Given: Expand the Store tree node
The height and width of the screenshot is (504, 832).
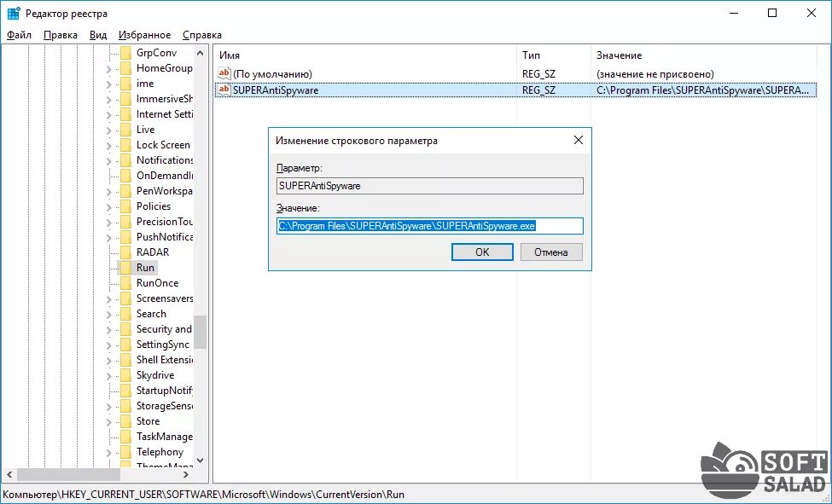Looking at the screenshot, I should coord(108,422).
